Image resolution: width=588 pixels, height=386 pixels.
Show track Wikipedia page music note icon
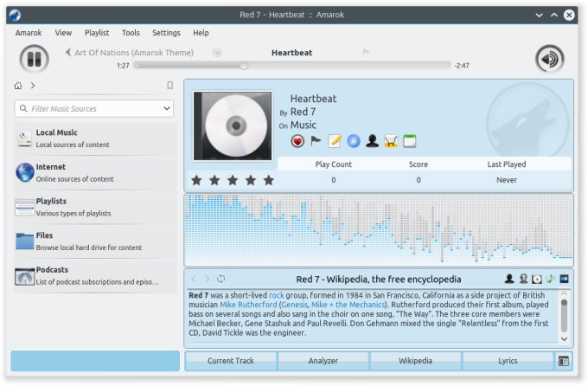pyautogui.click(x=551, y=279)
